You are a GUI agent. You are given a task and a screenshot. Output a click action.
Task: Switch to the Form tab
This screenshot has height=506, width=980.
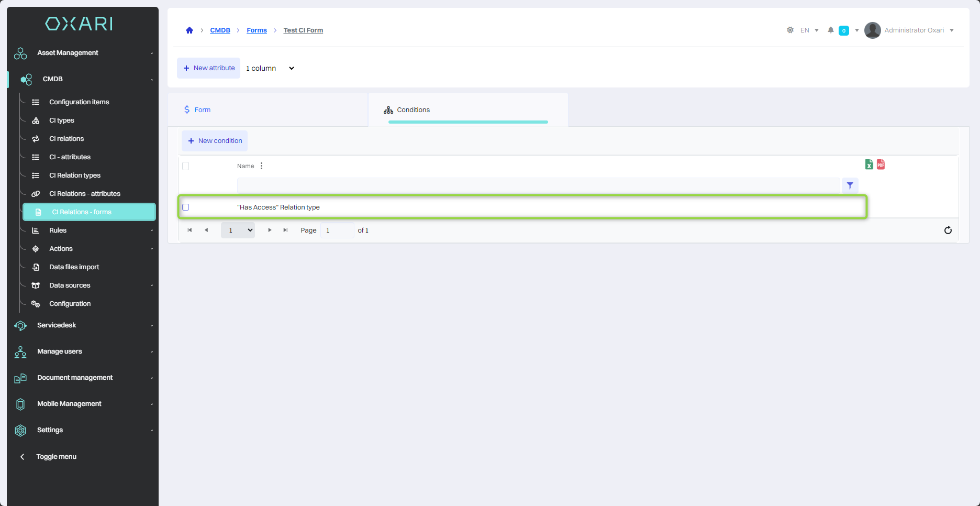(203, 110)
